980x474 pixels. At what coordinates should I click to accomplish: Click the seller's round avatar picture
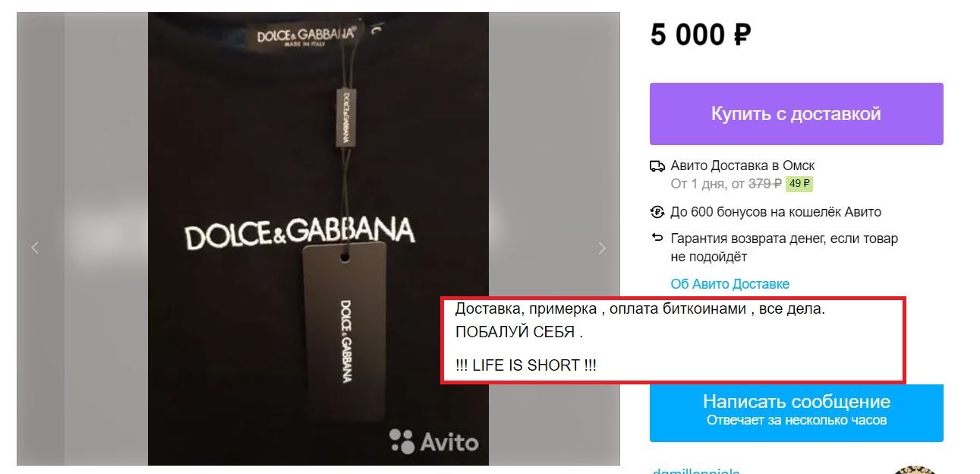(915, 470)
